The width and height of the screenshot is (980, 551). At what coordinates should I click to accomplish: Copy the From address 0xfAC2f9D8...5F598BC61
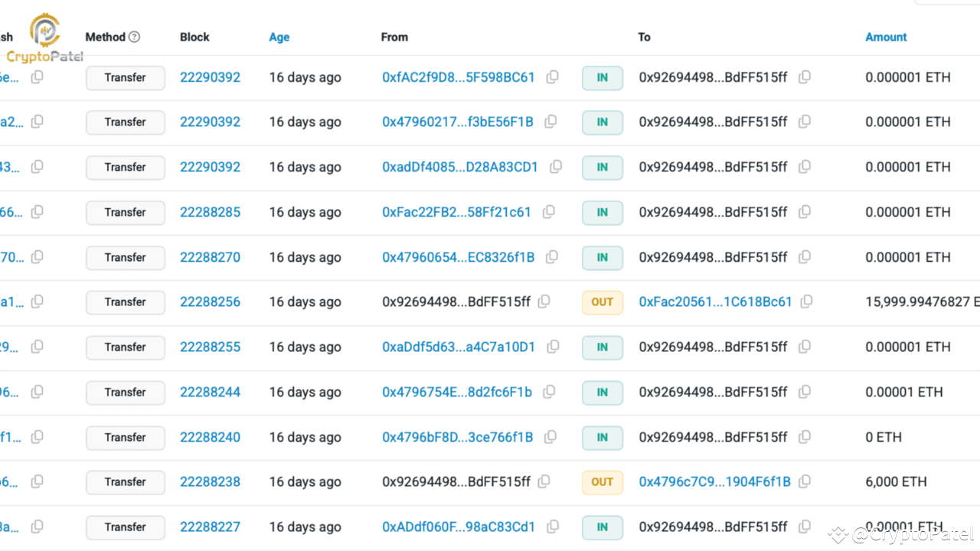point(552,77)
